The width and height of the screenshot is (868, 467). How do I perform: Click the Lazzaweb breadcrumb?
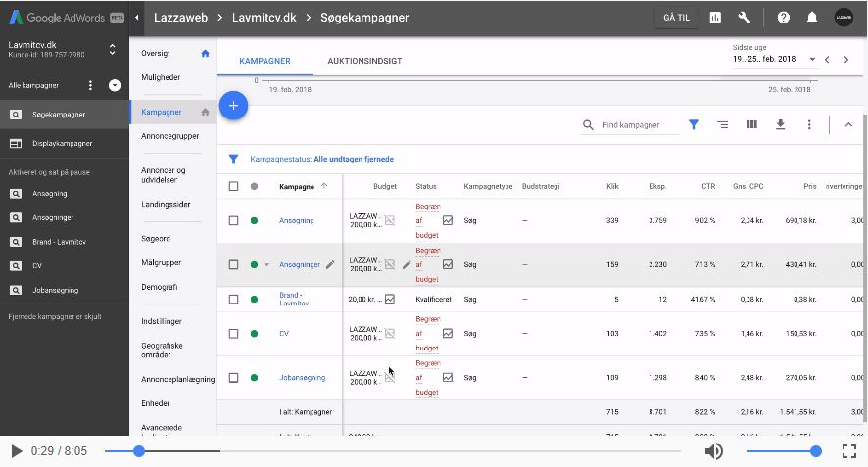point(180,18)
